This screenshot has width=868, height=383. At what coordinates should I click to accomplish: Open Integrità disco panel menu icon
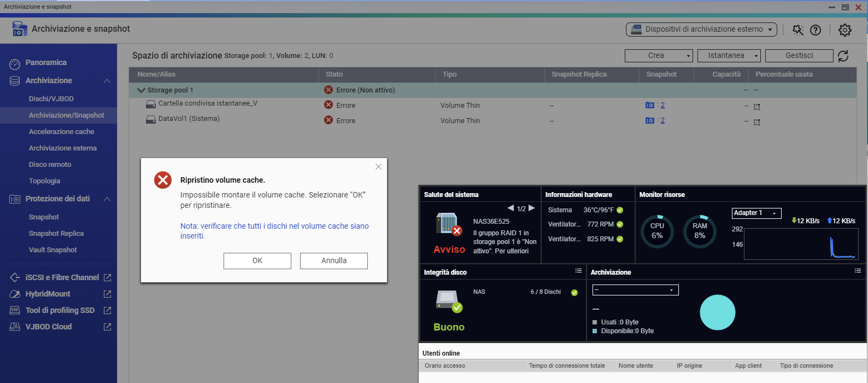[x=578, y=271]
